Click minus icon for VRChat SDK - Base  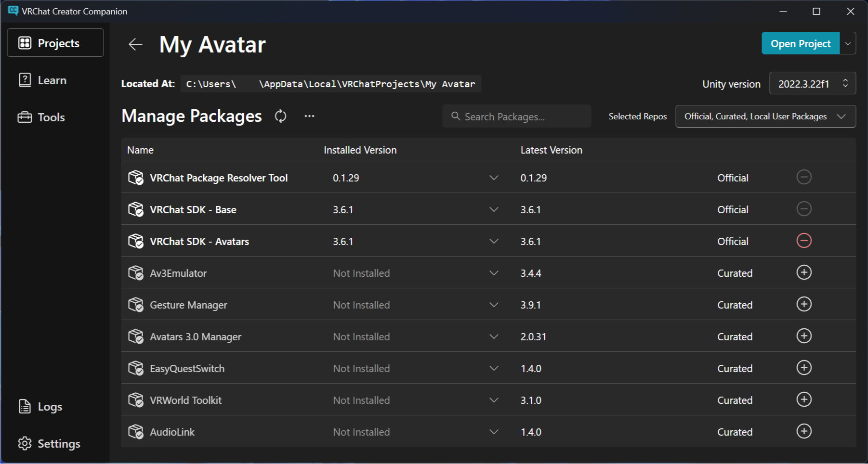click(804, 209)
